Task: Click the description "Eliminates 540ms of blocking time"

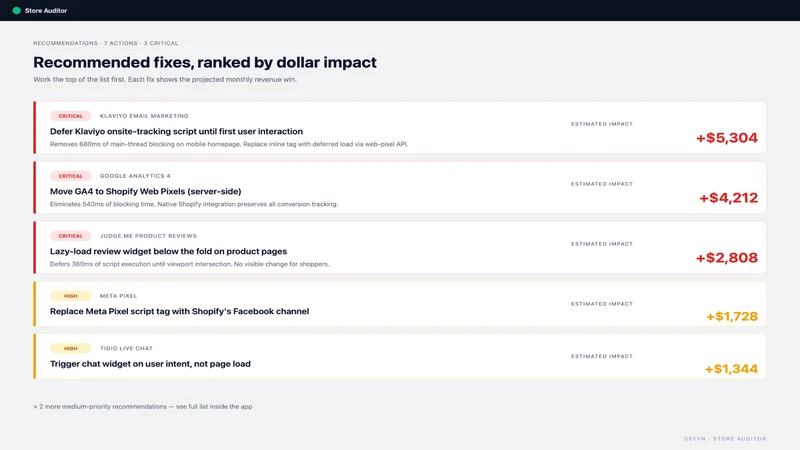Action: click(194, 204)
